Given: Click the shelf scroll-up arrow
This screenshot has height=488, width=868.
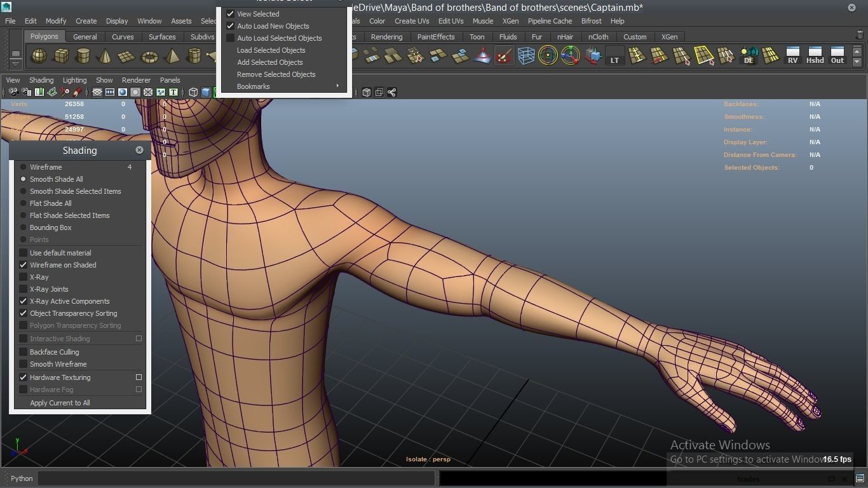Looking at the screenshot, I should [857, 51].
